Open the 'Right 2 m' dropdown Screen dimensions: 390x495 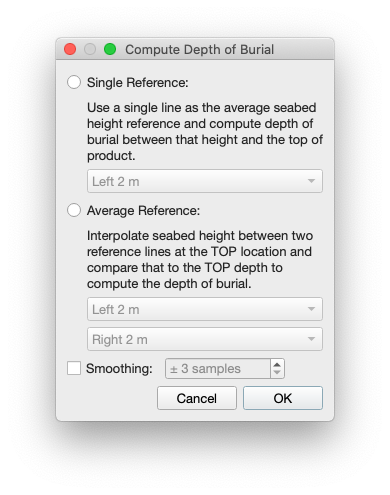[x=205, y=339]
